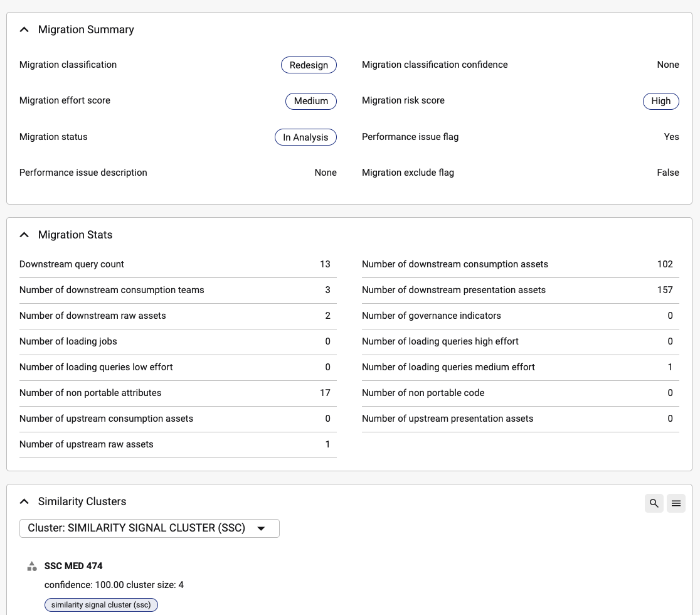Click the High risk score badge
This screenshot has height=615, width=700.
[x=660, y=101]
